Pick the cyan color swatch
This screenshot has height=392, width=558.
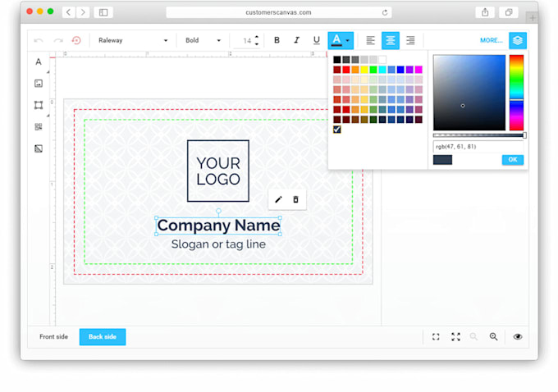[x=382, y=70]
